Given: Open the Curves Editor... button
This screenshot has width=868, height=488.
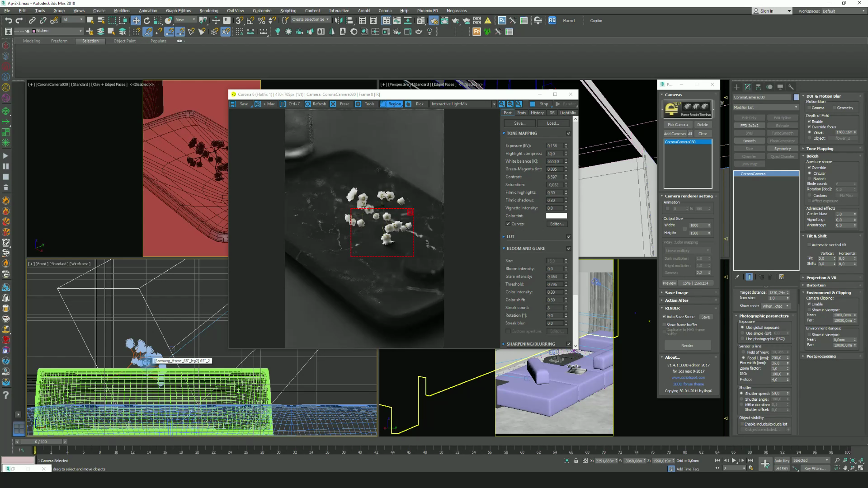Looking at the screenshot, I should click(557, 224).
